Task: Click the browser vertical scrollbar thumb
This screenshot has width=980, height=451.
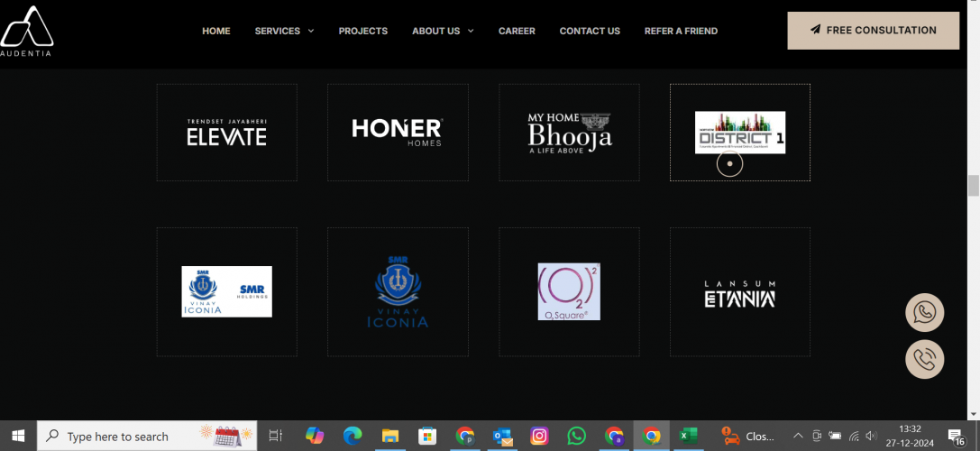Action: pyautogui.click(x=973, y=186)
